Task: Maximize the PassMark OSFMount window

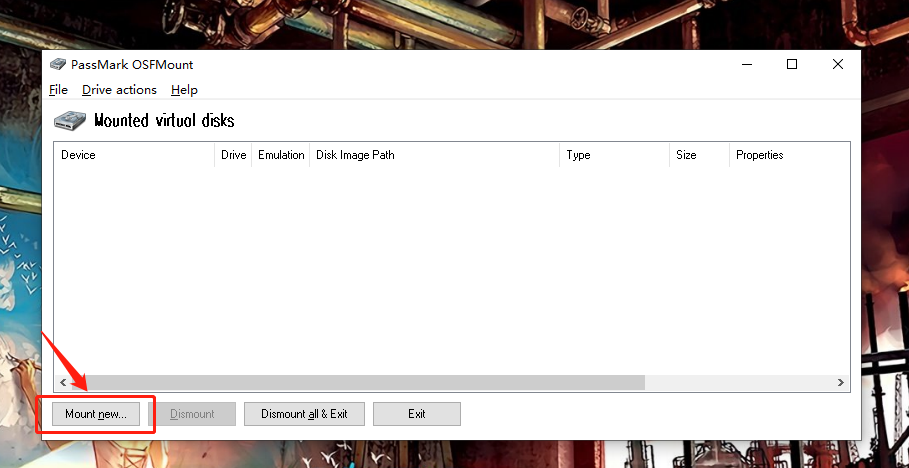Action: 792,64
